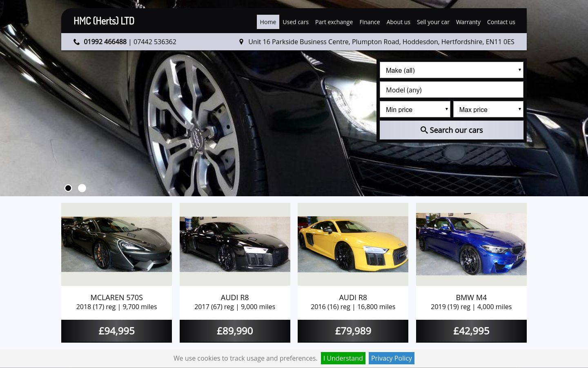The image size is (588, 368).
Task: Open the Privacy Policy link
Action: tap(391, 358)
